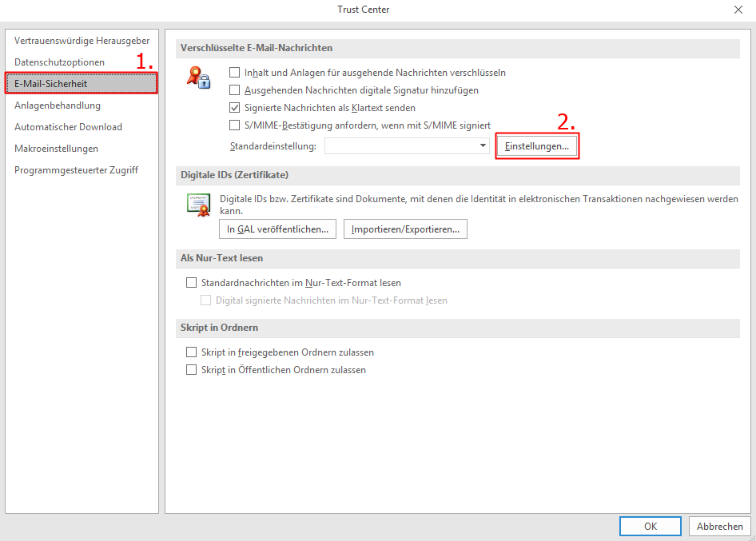The width and height of the screenshot is (756, 541).
Task: Select Programmgesteuerter Zugriff in sidebar
Action: pos(76,170)
